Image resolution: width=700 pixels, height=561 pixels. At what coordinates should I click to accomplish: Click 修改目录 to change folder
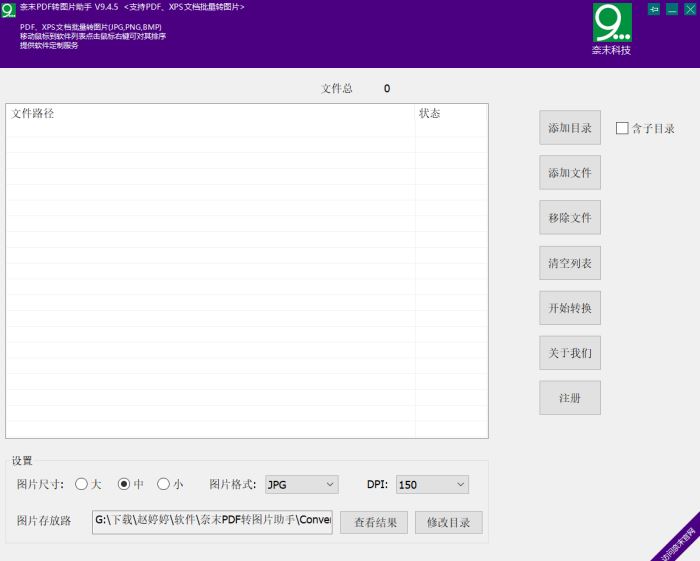coord(449,522)
